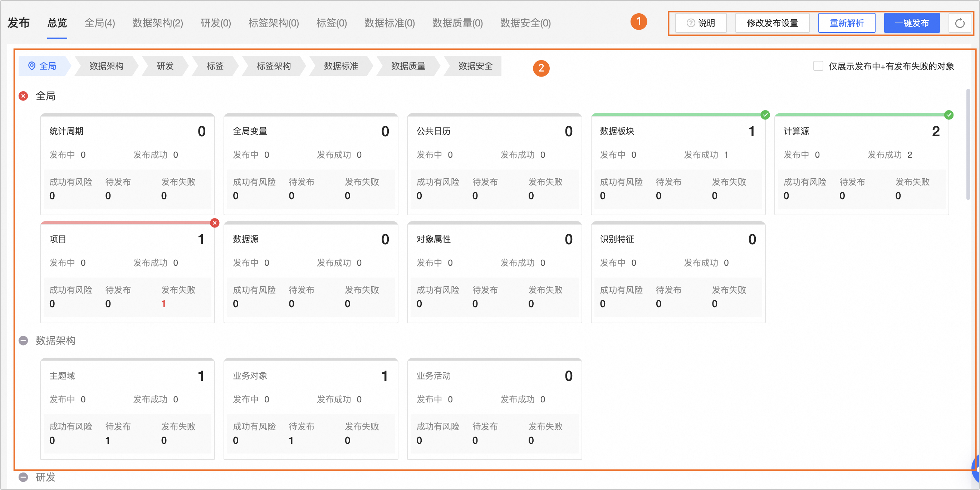
Task: Collapse the 数据架构 section
Action: tap(23, 340)
